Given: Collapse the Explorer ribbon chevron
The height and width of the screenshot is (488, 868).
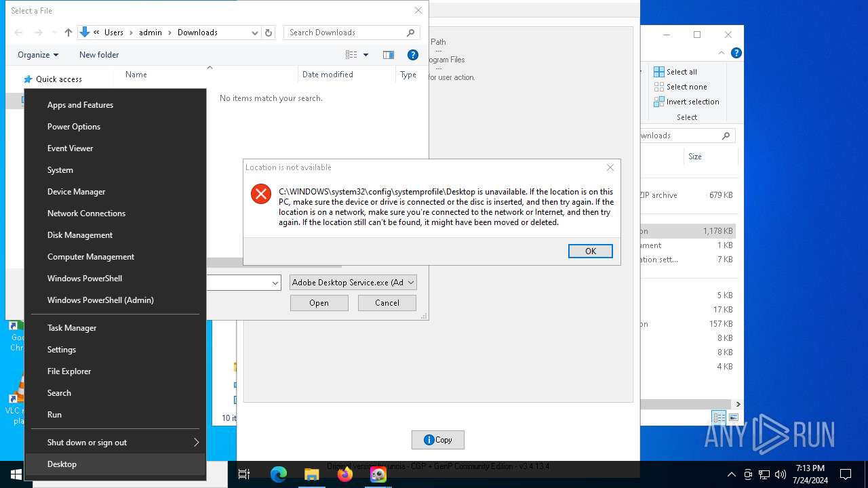Looking at the screenshot, I should click(722, 53).
